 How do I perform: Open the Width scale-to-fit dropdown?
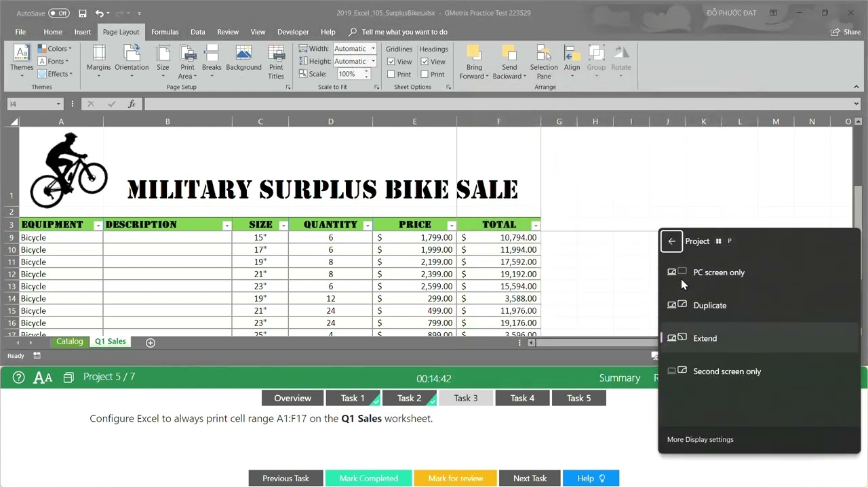click(x=373, y=49)
